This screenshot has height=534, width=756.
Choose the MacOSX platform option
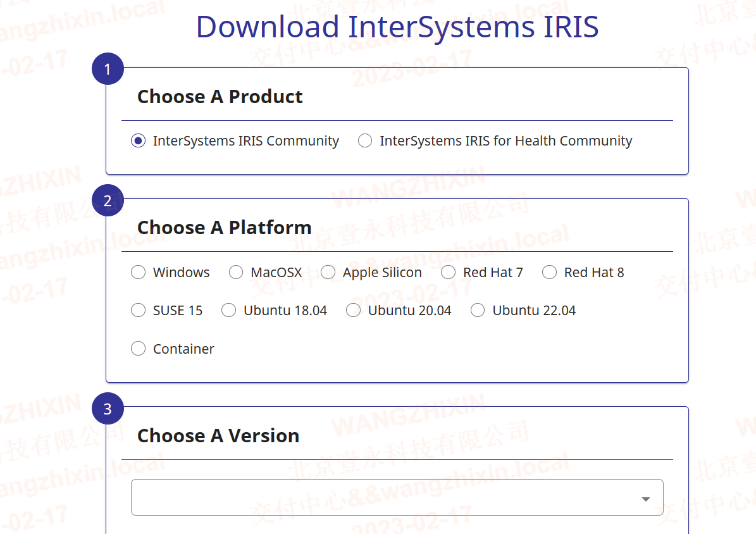click(x=236, y=273)
